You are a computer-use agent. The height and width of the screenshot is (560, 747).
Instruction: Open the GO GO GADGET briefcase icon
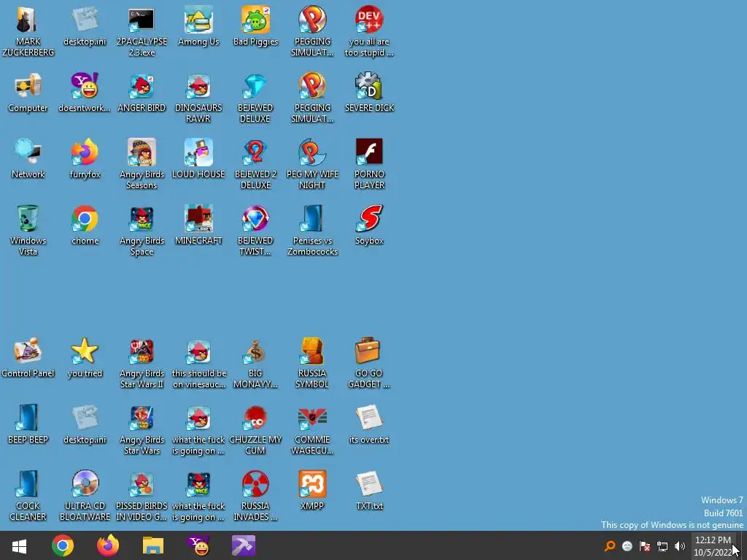[x=368, y=352]
